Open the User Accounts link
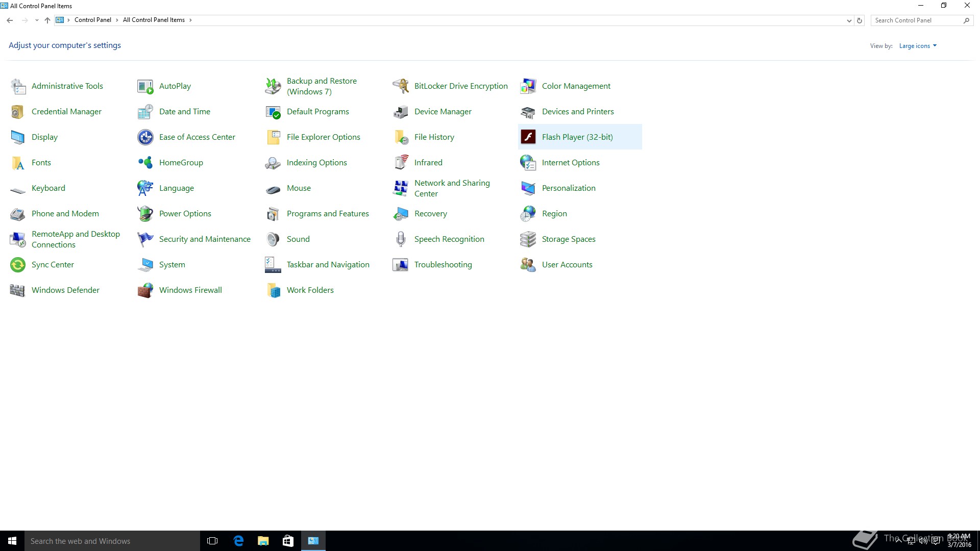Image resolution: width=980 pixels, height=551 pixels. (x=567, y=265)
